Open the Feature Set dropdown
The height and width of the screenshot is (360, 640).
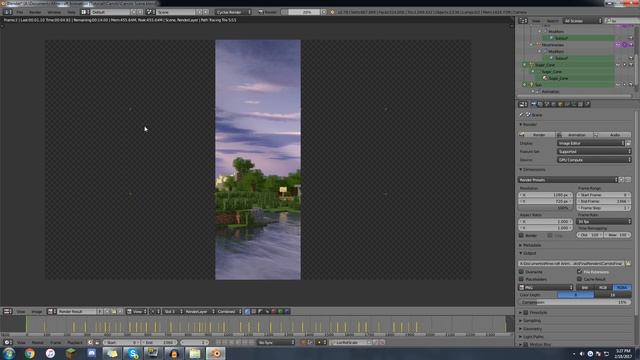tap(594, 151)
